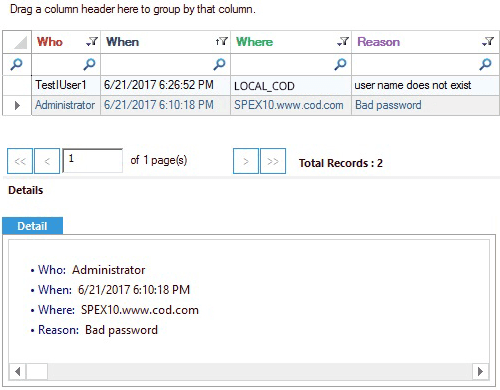Open filter icon in When column header

(221, 42)
